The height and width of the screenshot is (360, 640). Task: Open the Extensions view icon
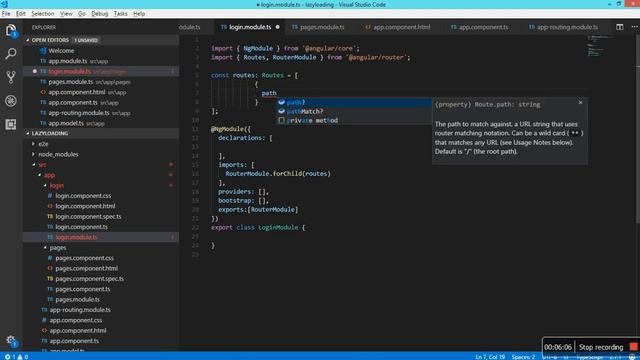pos(11,124)
